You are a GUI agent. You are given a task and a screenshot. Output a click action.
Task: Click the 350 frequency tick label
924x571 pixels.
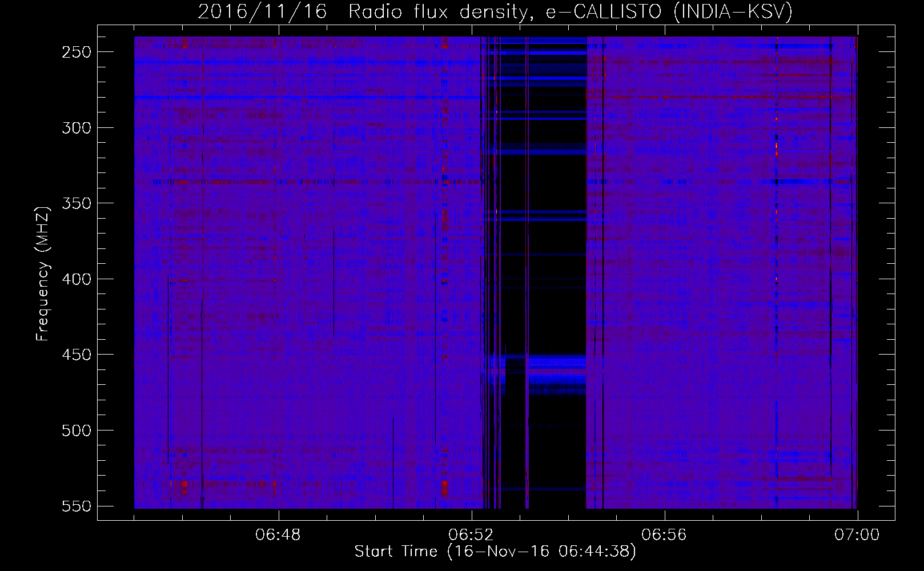coord(77,203)
